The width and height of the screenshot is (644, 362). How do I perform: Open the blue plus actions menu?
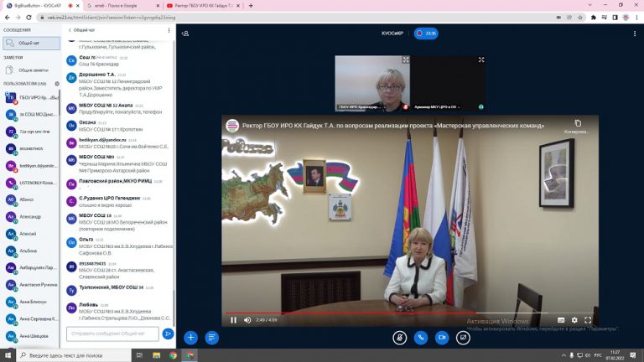[191, 338]
